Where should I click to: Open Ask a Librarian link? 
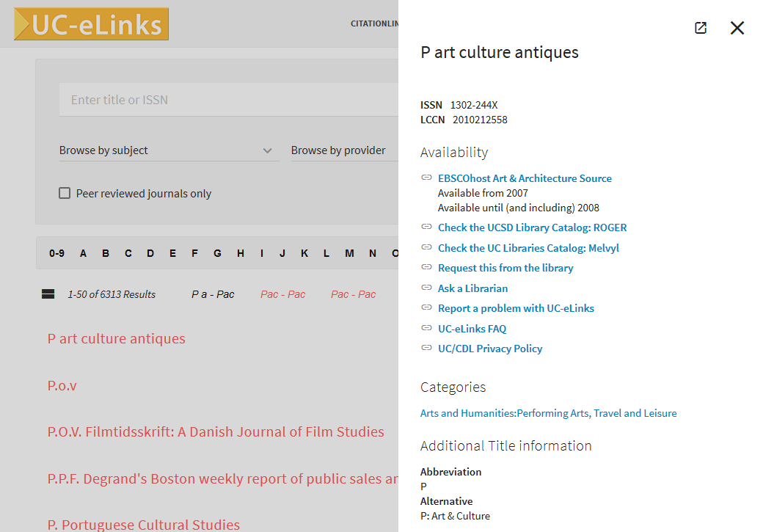tap(473, 288)
